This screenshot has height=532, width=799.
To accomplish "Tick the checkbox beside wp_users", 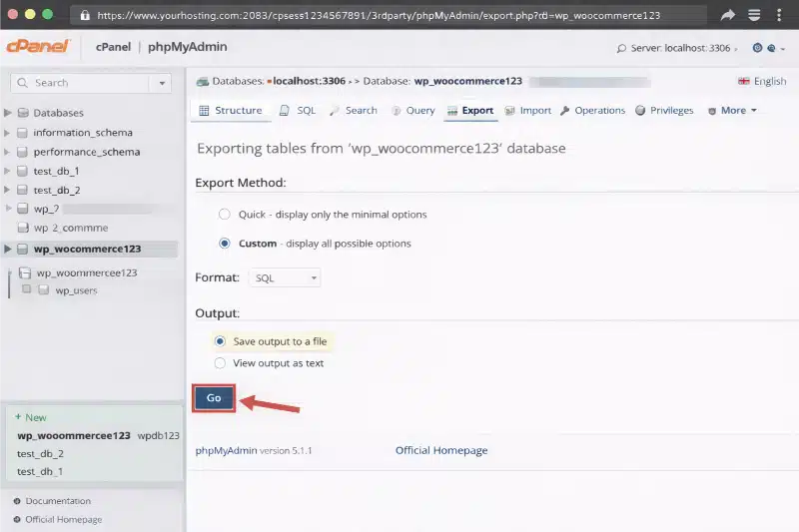I will point(27,289).
